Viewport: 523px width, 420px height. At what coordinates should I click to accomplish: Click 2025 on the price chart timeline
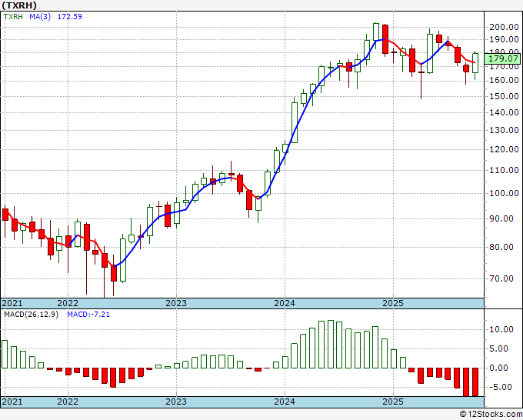pos(393,303)
